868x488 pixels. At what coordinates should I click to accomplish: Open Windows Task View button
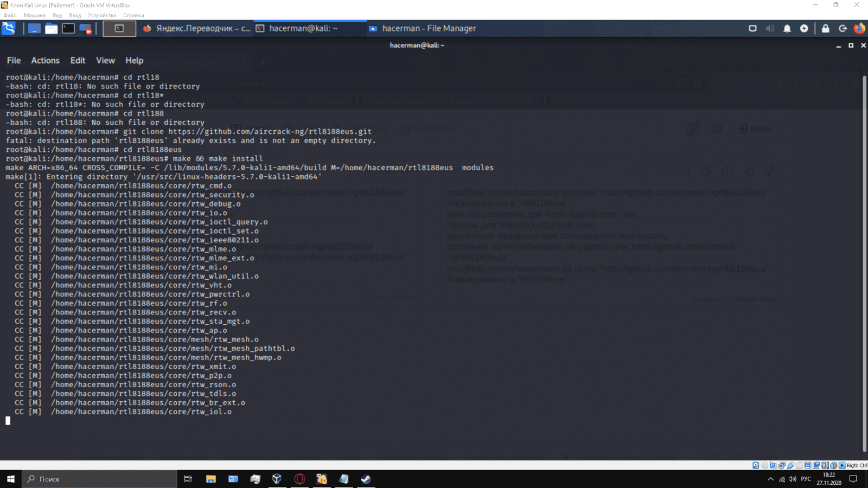(188, 479)
